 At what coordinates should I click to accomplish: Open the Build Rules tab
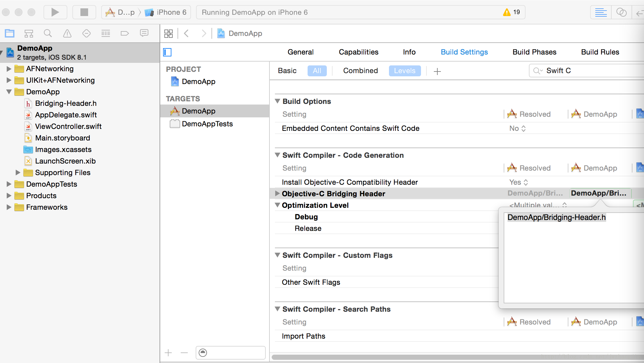pyautogui.click(x=600, y=52)
